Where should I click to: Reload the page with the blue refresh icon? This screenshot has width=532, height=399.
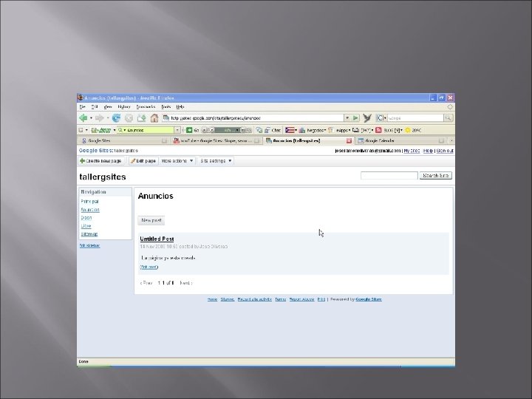(x=116, y=118)
